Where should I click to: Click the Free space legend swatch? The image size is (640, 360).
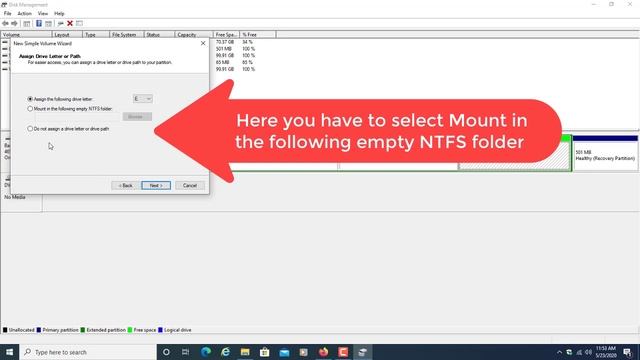click(130, 330)
